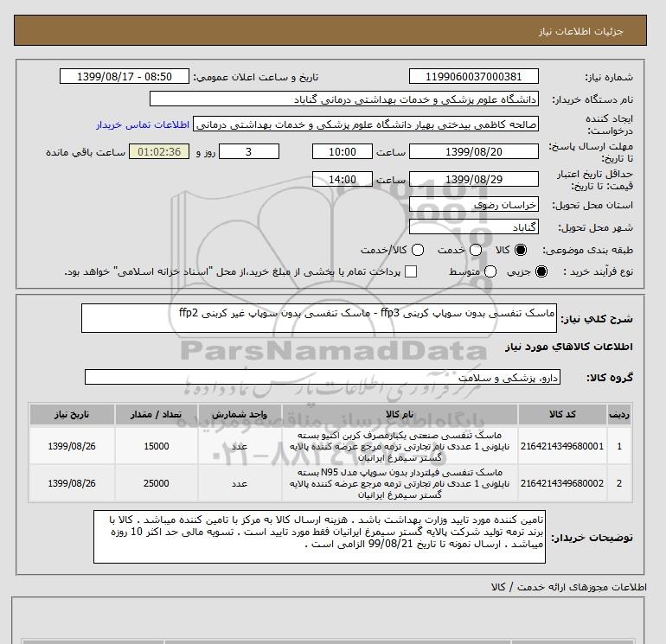The width and height of the screenshot is (666, 644).
Task: Click the delivery city field گناباد
Action: [x=474, y=227]
